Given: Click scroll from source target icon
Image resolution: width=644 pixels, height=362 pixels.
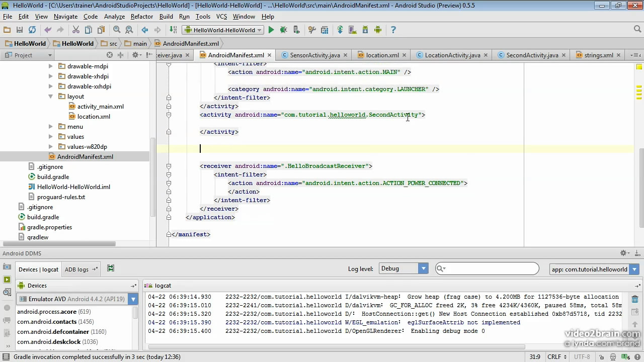Looking at the screenshot, I should coord(110,55).
